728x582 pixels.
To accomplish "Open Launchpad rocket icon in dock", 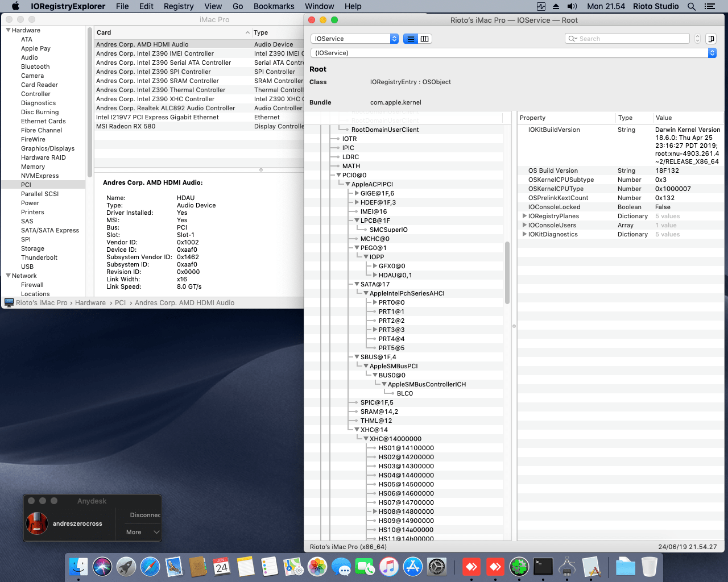I will pyautogui.click(x=126, y=567).
